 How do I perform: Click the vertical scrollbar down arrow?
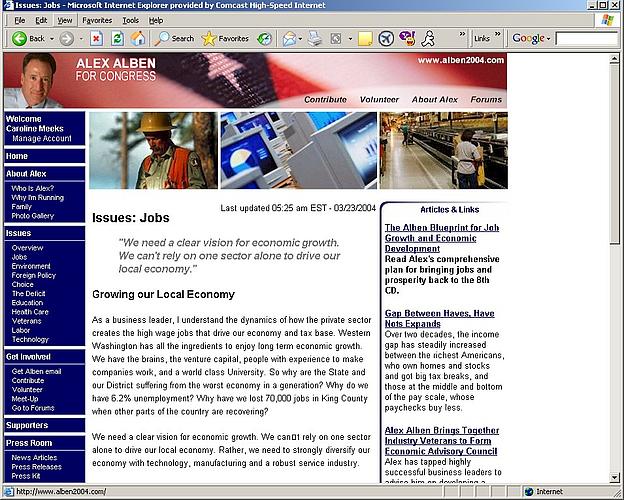tap(614, 477)
